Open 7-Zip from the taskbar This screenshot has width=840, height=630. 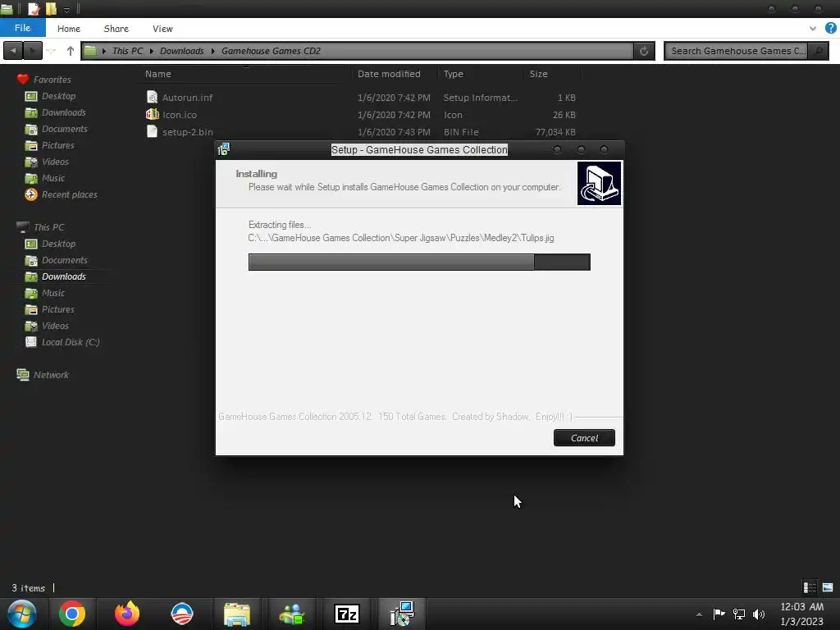coord(347,614)
